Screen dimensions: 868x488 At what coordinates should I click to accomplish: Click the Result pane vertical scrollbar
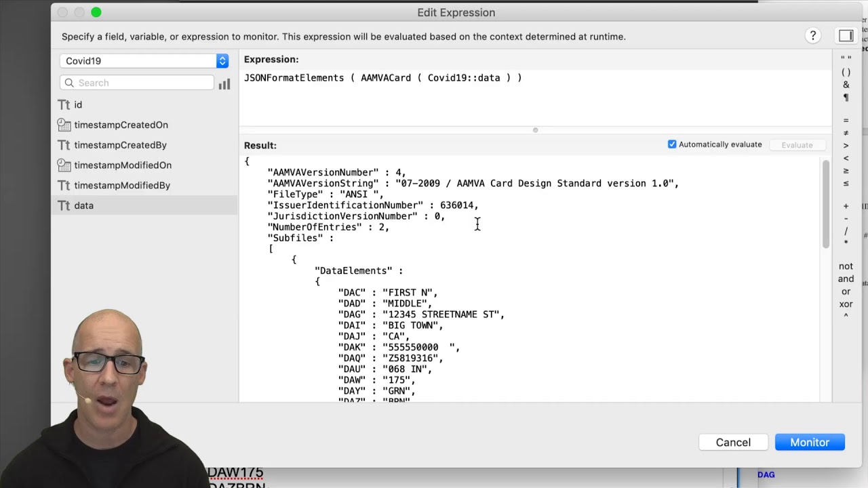825,203
